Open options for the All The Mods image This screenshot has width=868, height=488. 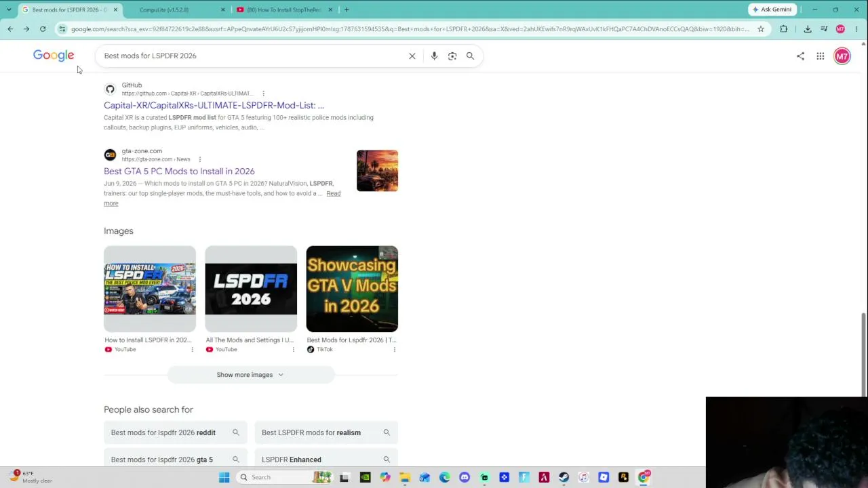(x=293, y=350)
